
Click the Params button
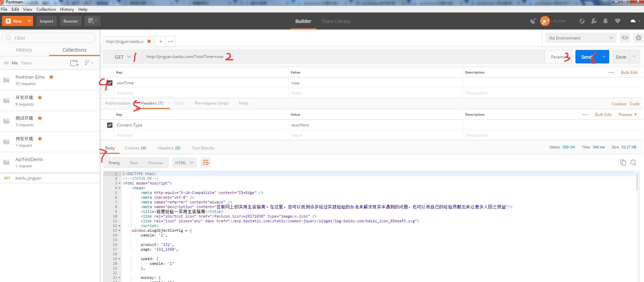pos(558,57)
